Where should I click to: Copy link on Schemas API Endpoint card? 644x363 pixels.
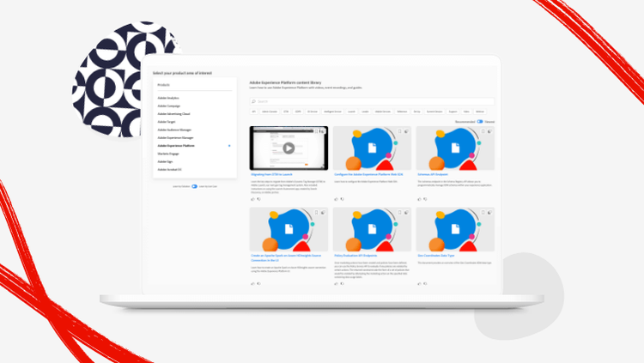489,131
